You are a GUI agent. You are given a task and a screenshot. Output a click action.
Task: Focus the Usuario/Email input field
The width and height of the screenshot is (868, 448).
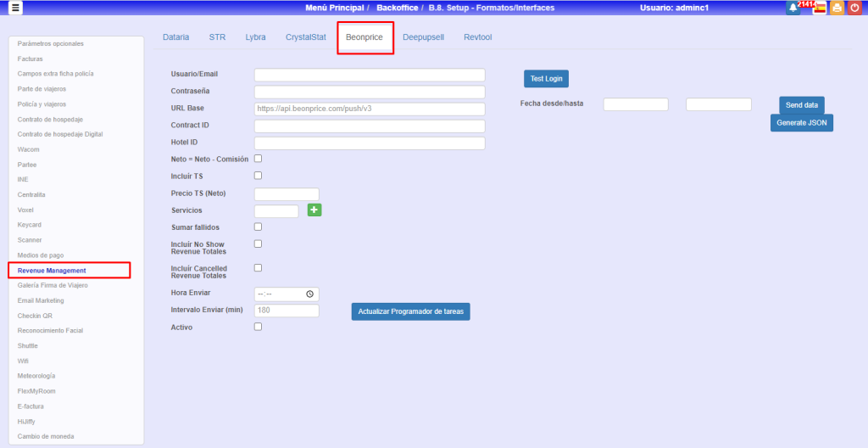tap(370, 75)
